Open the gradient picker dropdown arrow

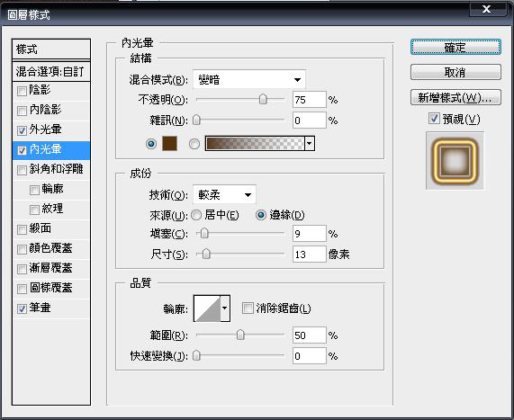coord(310,144)
